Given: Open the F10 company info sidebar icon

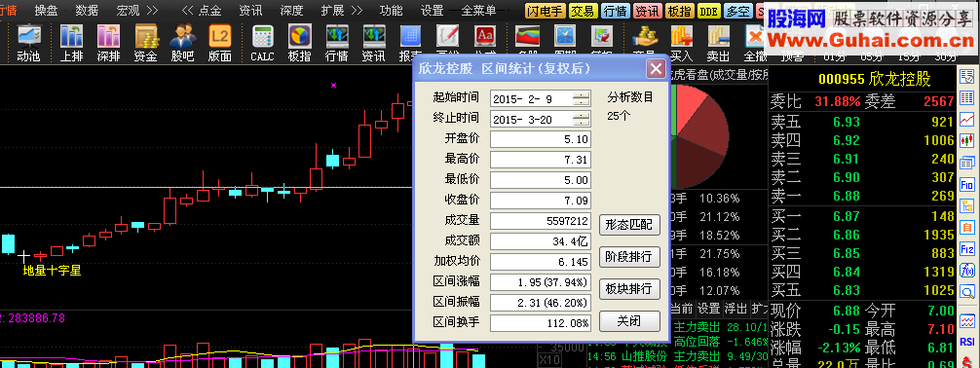Looking at the screenshot, I should tap(967, 185).
